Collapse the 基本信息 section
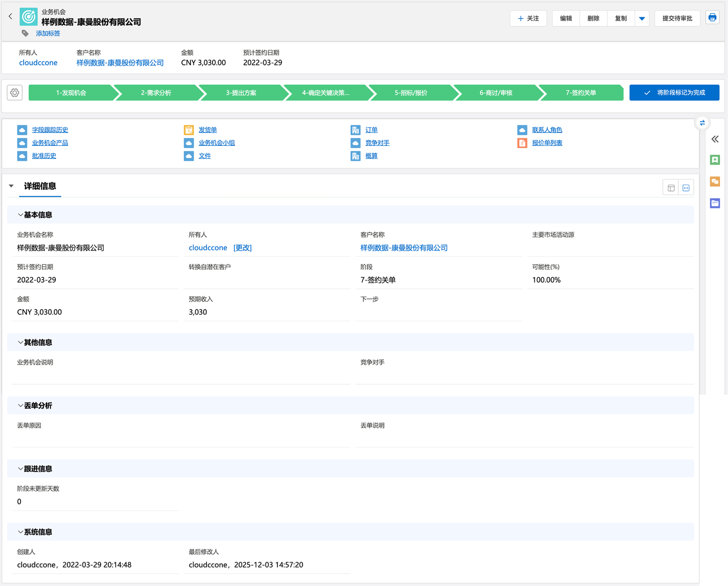 (20, 215)
